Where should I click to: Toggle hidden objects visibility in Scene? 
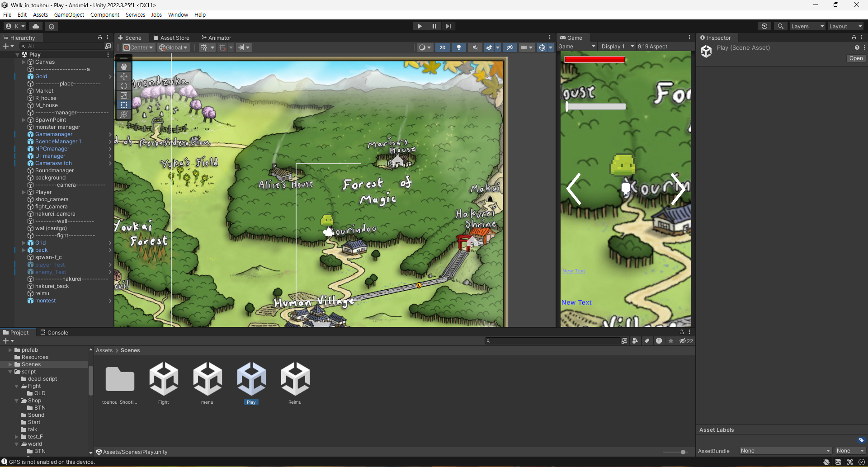[510, 47]
